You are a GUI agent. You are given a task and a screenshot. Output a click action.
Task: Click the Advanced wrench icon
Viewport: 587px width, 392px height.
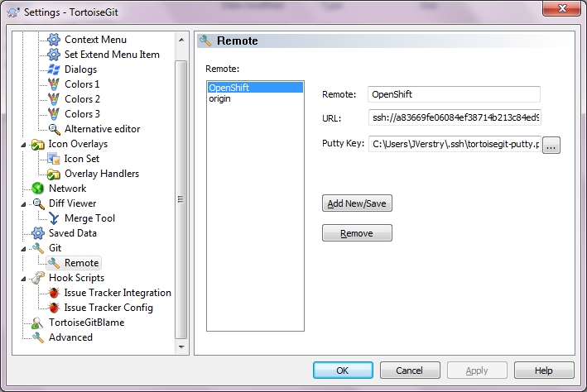point(38,337)
